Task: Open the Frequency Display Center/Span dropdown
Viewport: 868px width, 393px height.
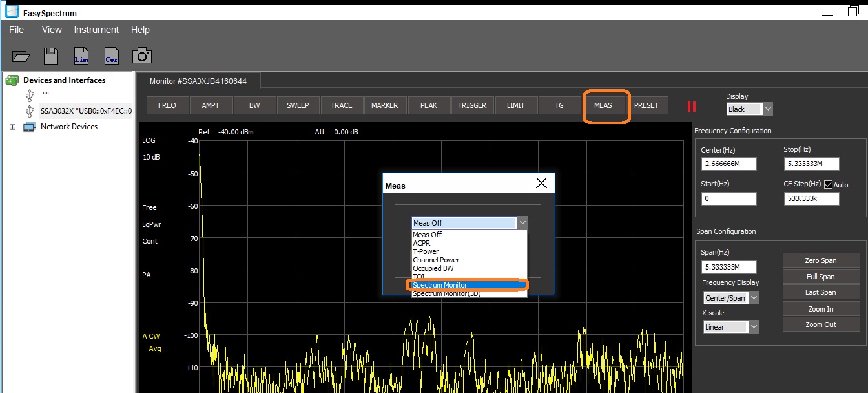Action: [x=731, y=298]
